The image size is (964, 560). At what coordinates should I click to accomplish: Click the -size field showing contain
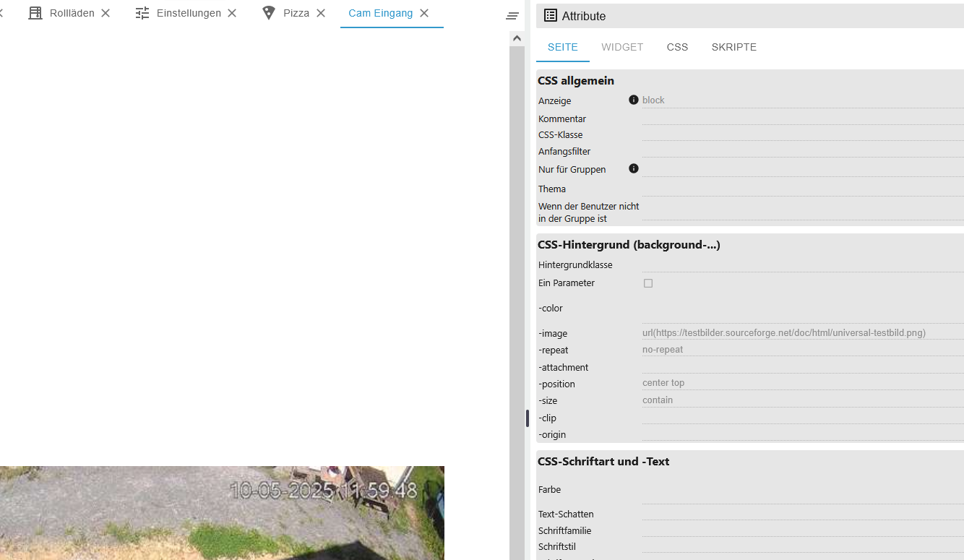coord(803,400)
